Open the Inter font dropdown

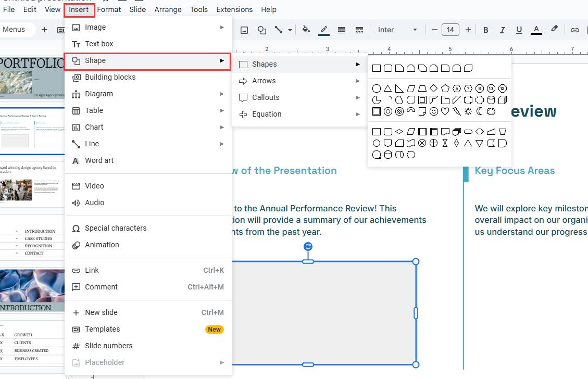[x=397, y=30]
